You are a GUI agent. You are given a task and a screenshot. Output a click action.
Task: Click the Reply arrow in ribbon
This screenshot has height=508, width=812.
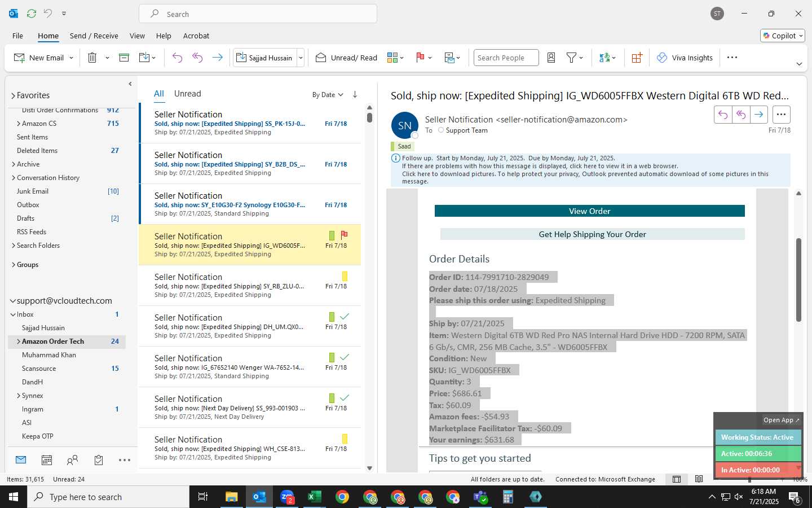[177, 58]
